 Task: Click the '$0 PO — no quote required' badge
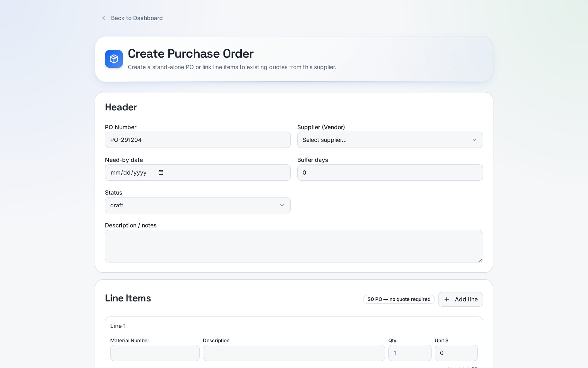[399, 299]
